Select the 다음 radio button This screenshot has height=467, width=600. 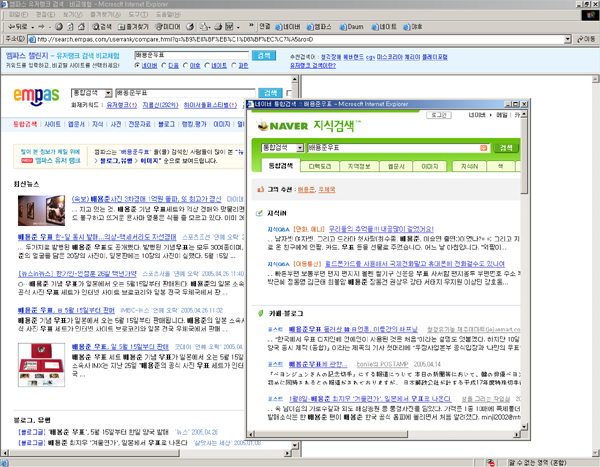click(168, 64)
